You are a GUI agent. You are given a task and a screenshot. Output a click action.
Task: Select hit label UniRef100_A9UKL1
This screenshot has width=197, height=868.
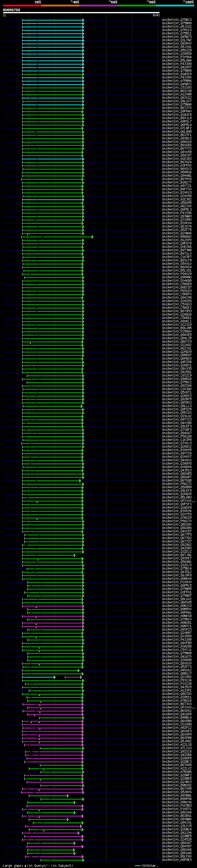(x=177, y=321)
